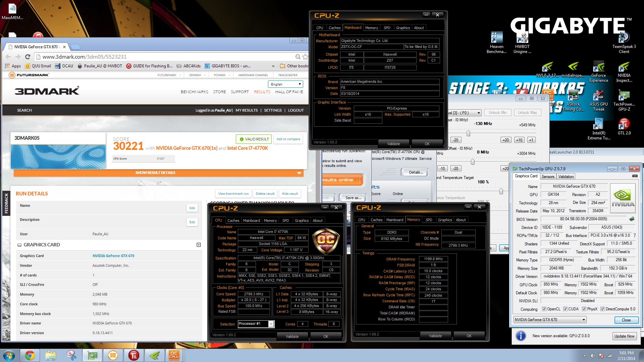The width and height of the screenshot is (644, 362).
Task: Launch GTL 2.0 desktop shortcut
Action: click(x=624, y=127)
